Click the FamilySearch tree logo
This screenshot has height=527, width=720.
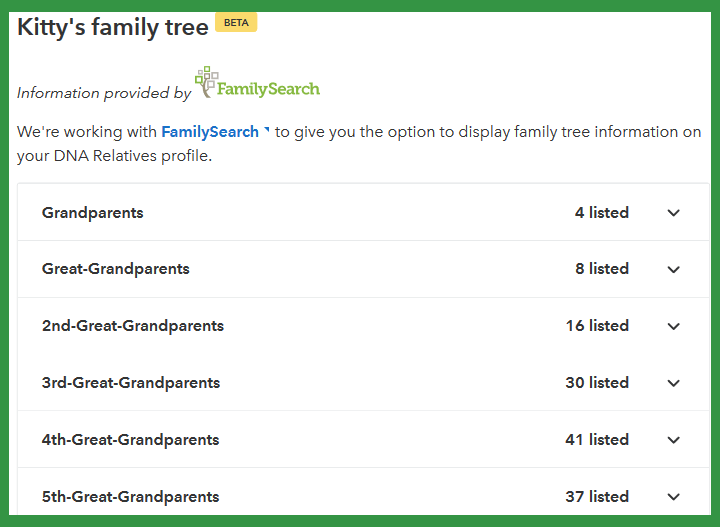point(257,82)
